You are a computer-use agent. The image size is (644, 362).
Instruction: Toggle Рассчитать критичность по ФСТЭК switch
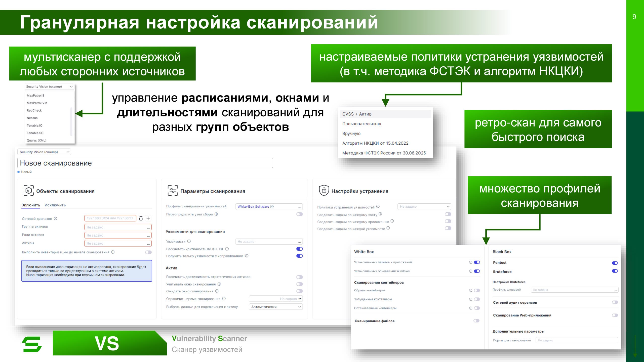[x=299, y=249]
